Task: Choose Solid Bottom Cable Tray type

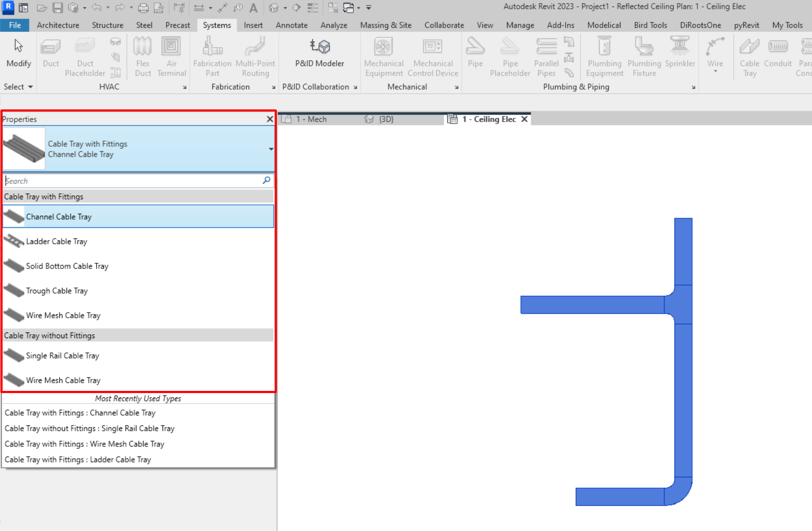Action: (138, 266)
